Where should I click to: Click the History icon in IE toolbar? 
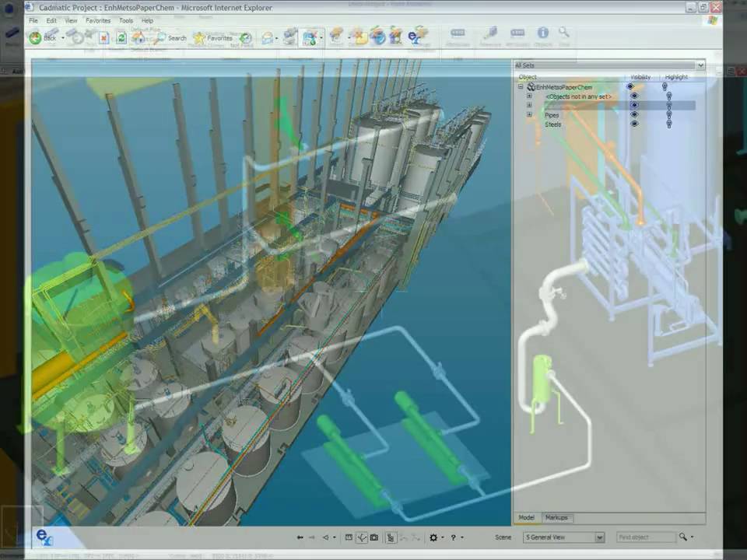(x=245, y=38)
